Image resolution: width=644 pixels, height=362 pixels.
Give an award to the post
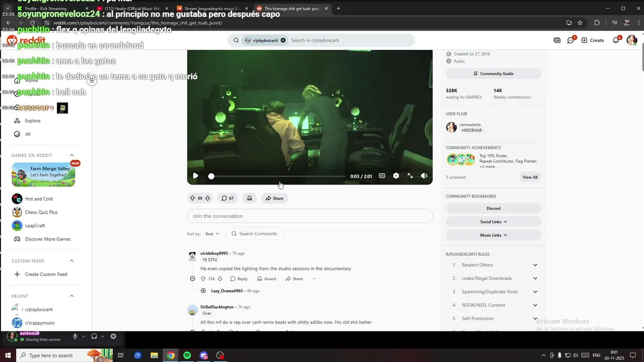click(250, 198)
